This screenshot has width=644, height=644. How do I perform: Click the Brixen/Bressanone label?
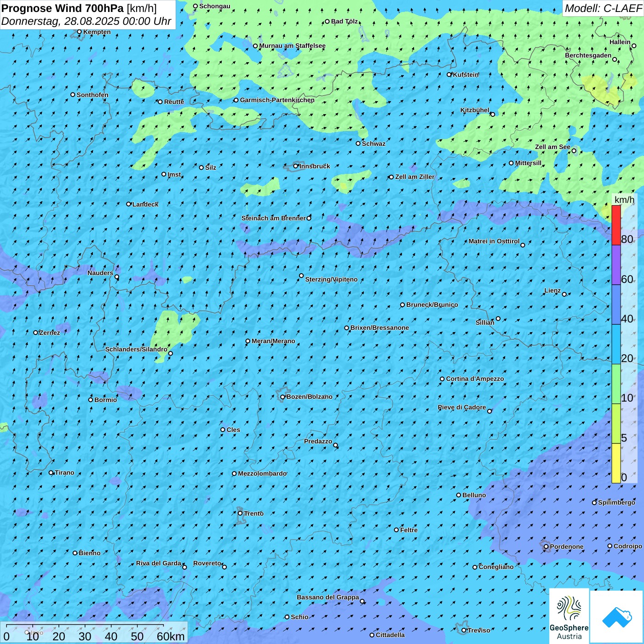click(x=379, y=328)
